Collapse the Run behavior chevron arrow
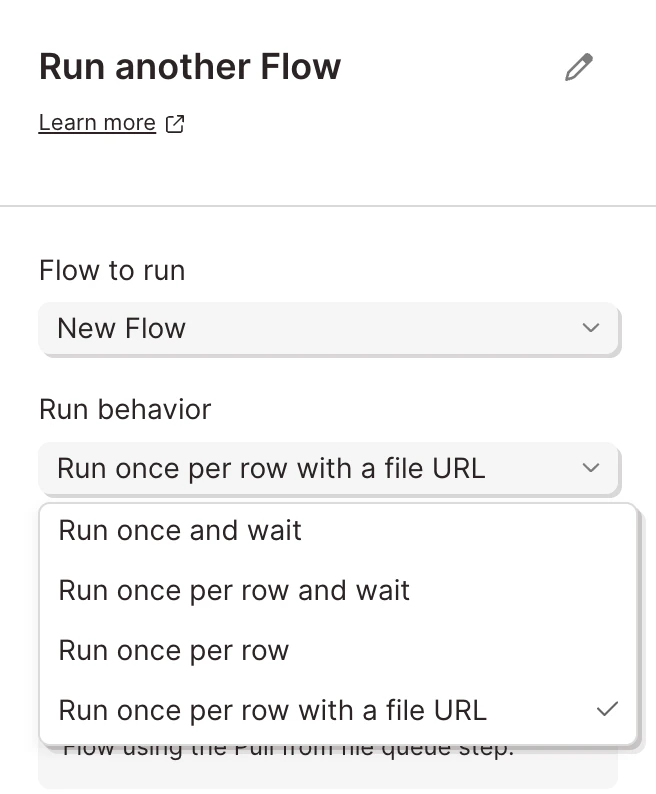 click(591, 467)
